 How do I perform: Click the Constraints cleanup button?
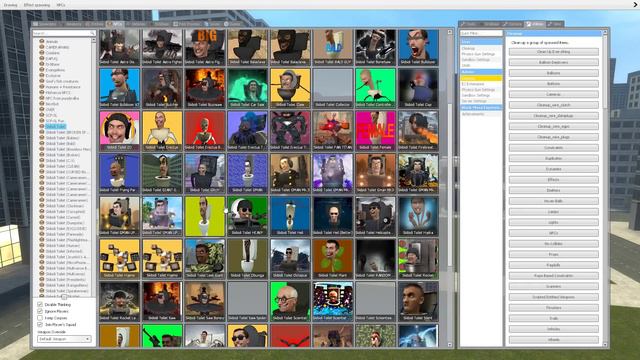pyautogui.click(x=553, y=148)
